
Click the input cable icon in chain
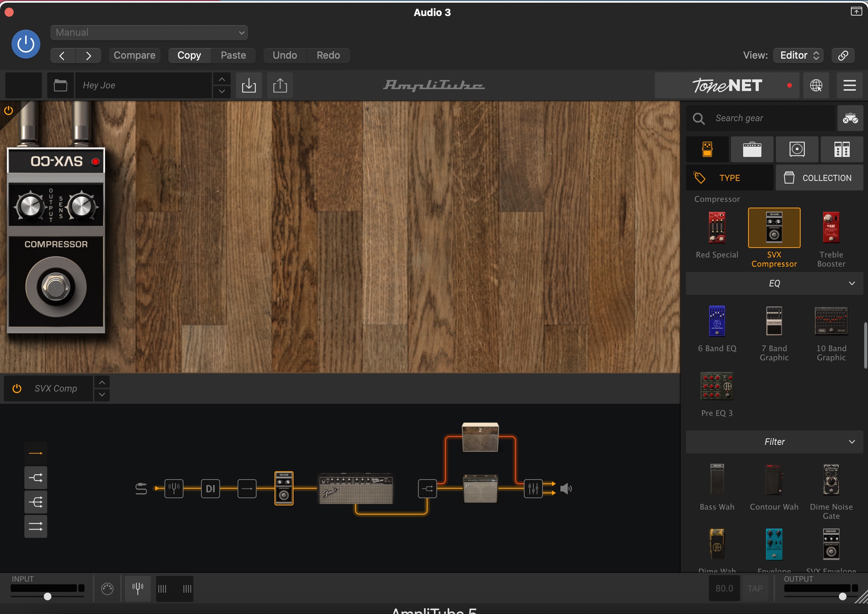pos(141,489)
